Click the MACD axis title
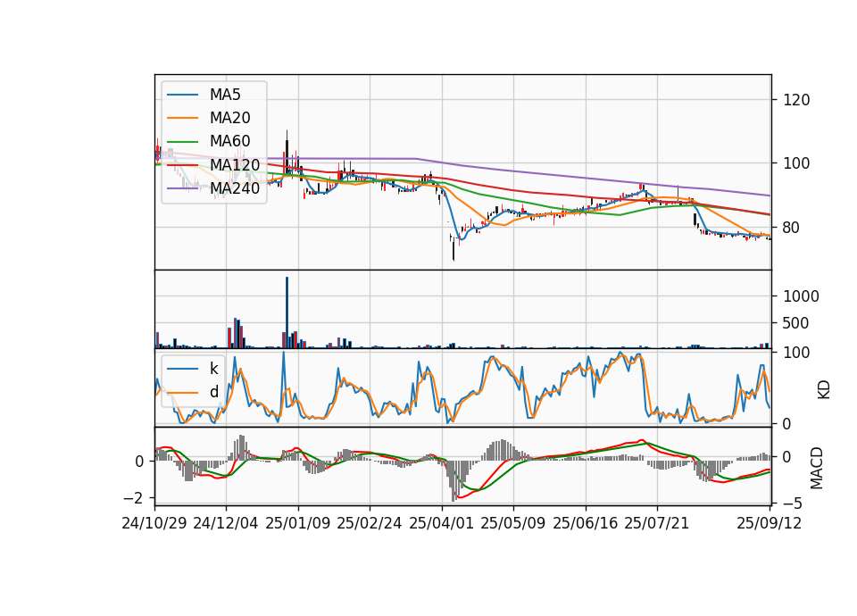The width and height of the screenshot is (857, 616). pyautogui.click(x=817, y=468)
